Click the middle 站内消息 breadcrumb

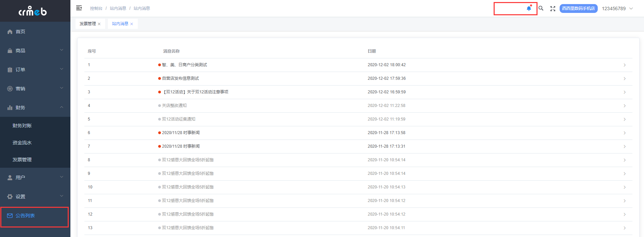pyautogui.click(x=118, y=8)
